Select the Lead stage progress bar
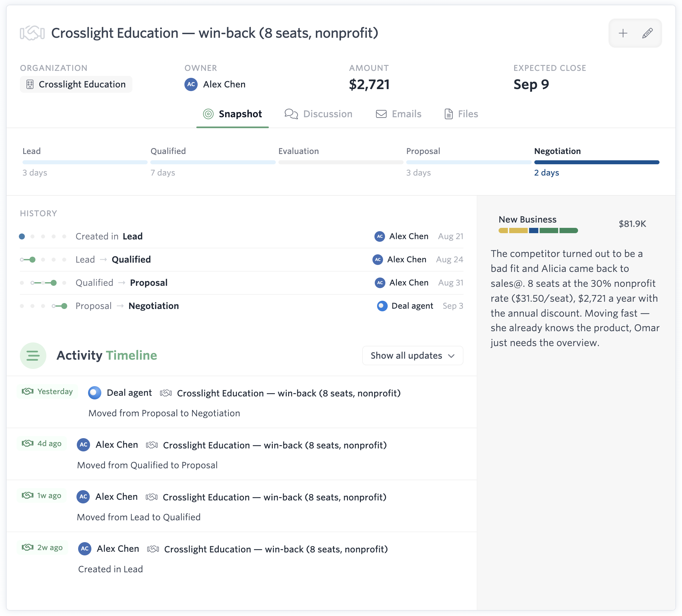 pyautogui.click(x=85, y=163)
